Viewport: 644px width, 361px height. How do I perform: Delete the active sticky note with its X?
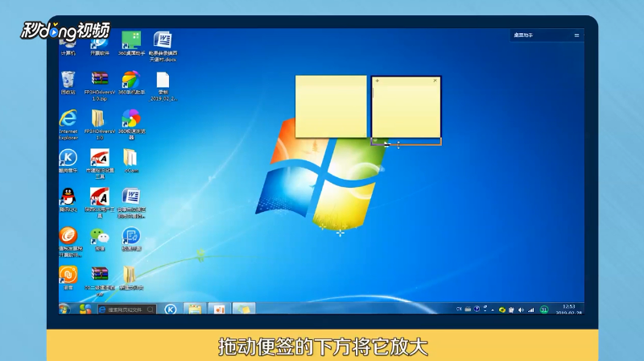(435, 81)
